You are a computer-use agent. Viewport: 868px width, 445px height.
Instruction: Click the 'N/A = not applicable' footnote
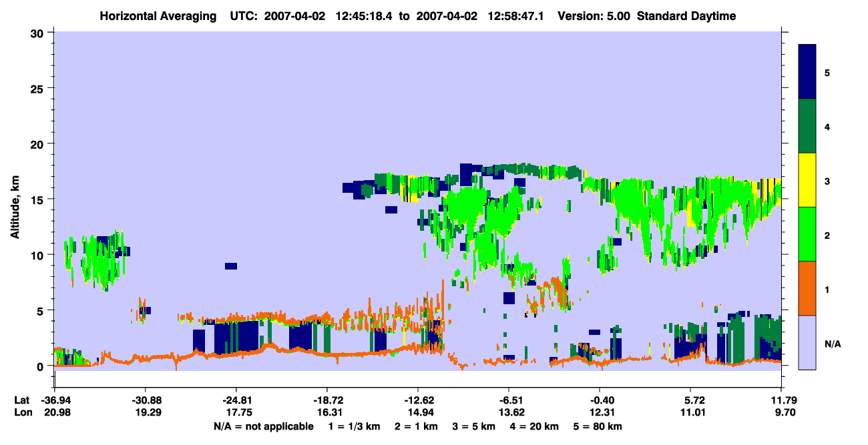(x=263, y=426)
